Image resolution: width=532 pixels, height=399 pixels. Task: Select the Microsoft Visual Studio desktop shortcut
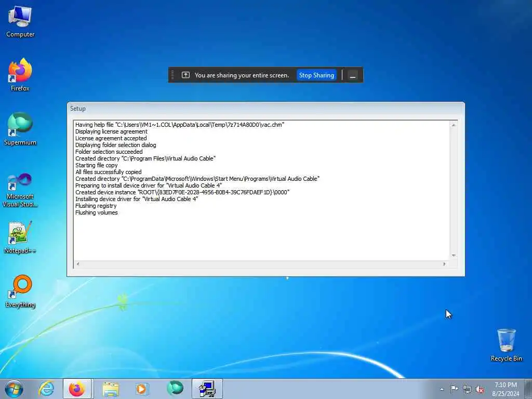tap(20, 190)
